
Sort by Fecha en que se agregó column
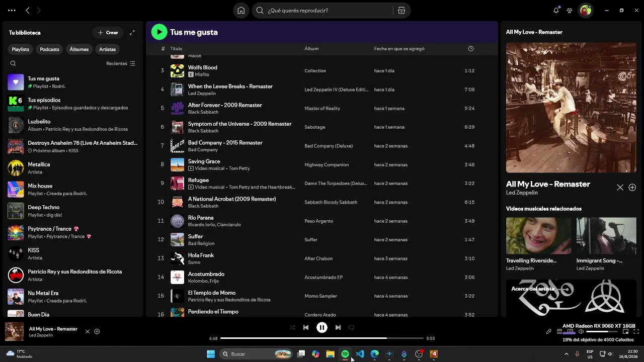399,49
